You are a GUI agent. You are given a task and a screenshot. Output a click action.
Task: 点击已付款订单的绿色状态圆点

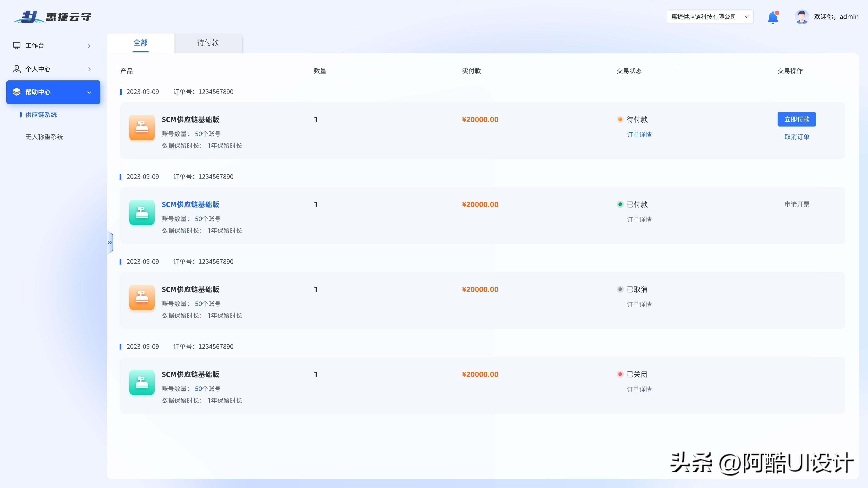click(620, 204)
